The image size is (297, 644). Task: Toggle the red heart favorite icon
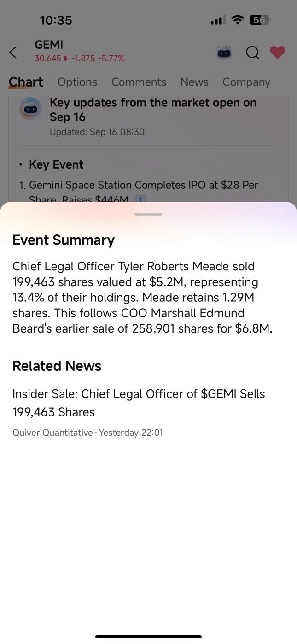278,53
